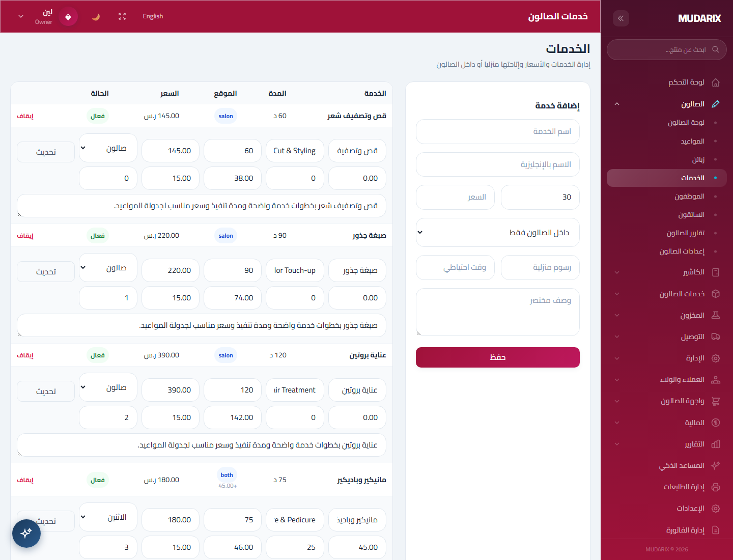
Task: Click the delivery truck icon
Action: 715,337
